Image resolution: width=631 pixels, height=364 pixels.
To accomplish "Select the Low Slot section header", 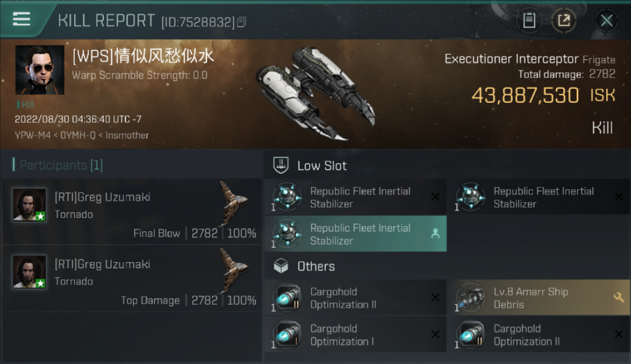I will coord(322,165).
